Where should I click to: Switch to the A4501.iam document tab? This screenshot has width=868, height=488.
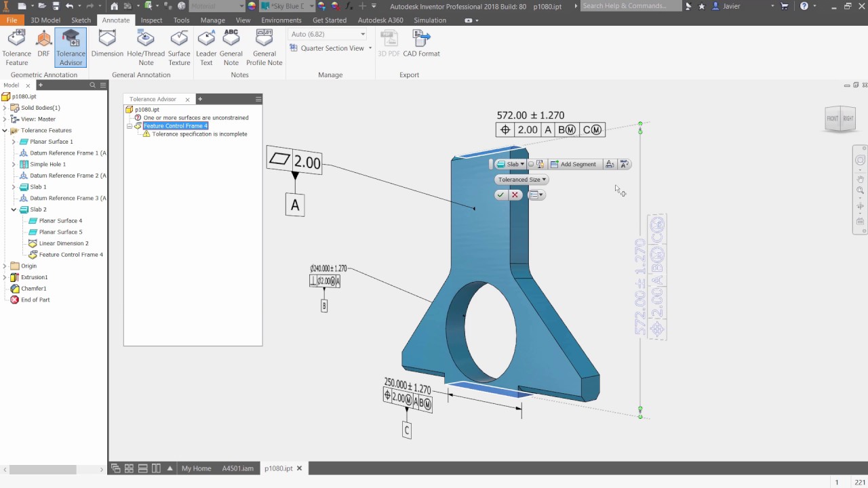coord(238,468)
